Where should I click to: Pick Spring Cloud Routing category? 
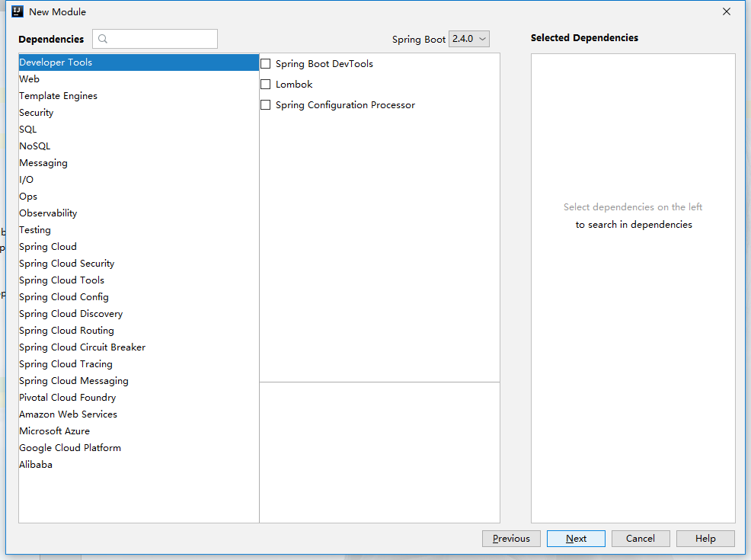(139, 331)
